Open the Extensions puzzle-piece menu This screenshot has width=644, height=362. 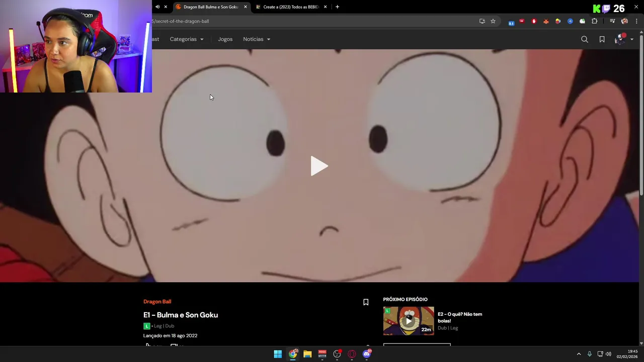click(595, 21)
